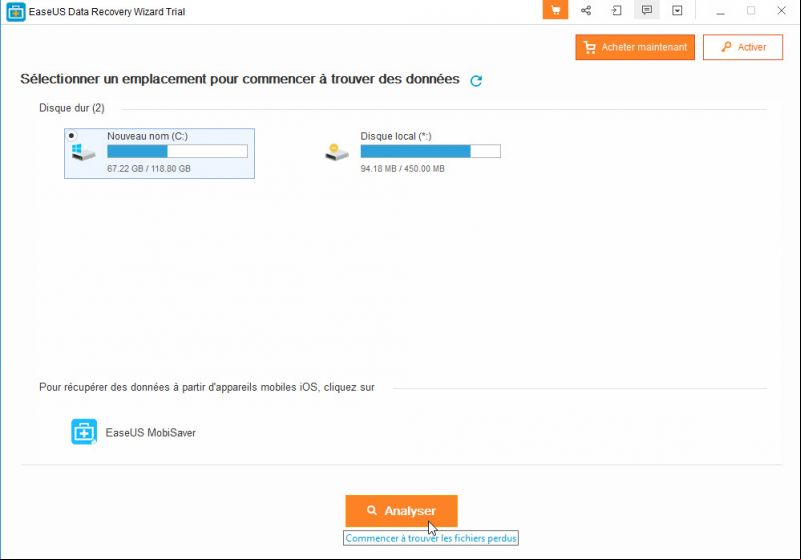
Task: Open the EaseUS MobiSaver icon
Action: coord(84,432)
